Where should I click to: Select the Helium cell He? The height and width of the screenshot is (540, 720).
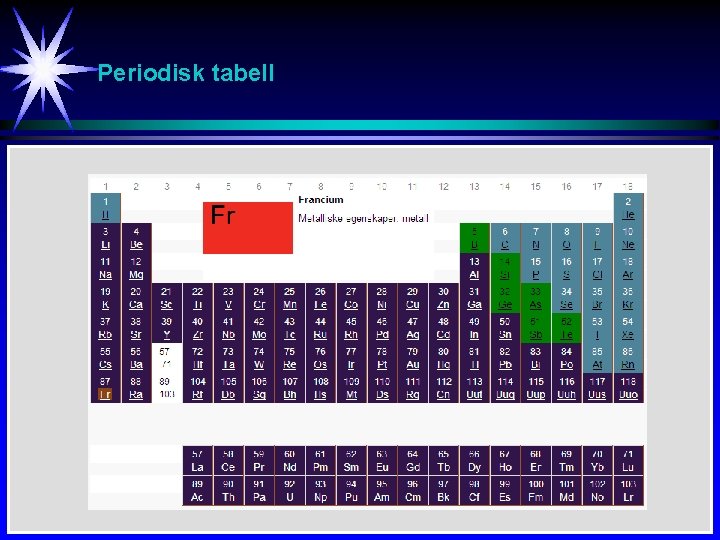[x=628, y=208]
